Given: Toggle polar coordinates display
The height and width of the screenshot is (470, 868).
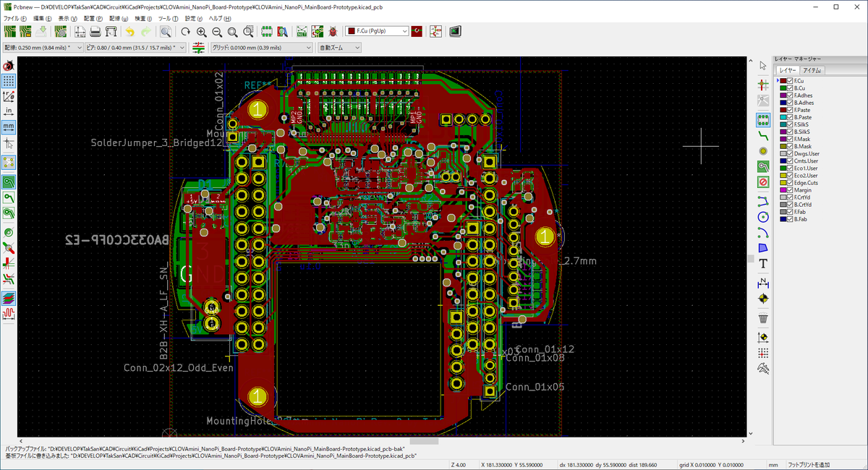Looking at the screenshot, I should 9,96.
